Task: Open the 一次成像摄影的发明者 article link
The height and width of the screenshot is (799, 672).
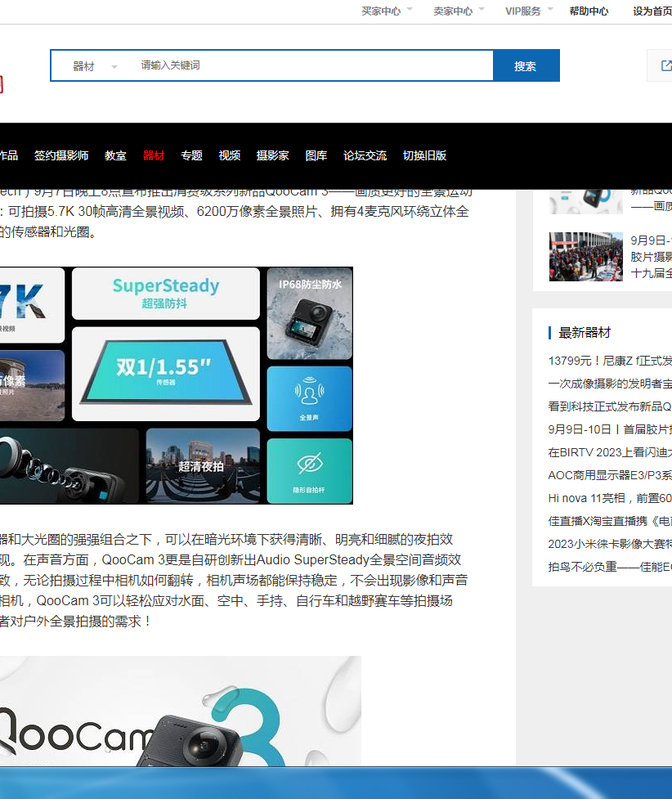Action: pos(610,384)
